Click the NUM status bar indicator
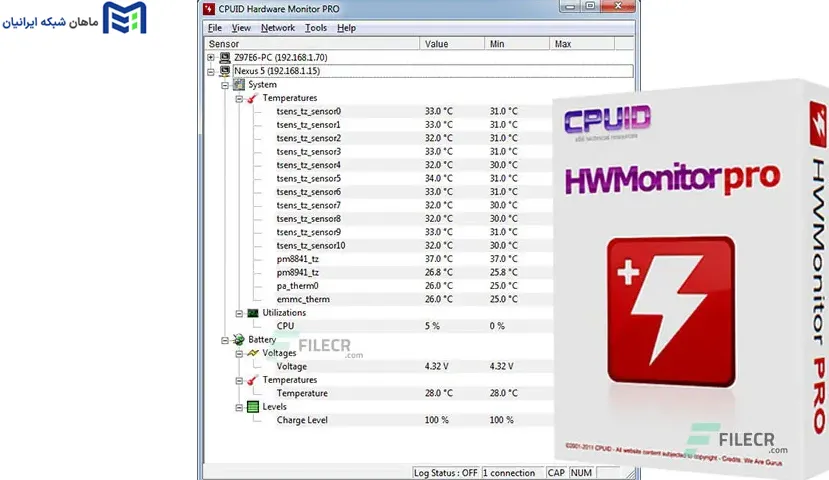Image resolution: width=829 pixels, height=480 pixels. [x=581, y=473]
